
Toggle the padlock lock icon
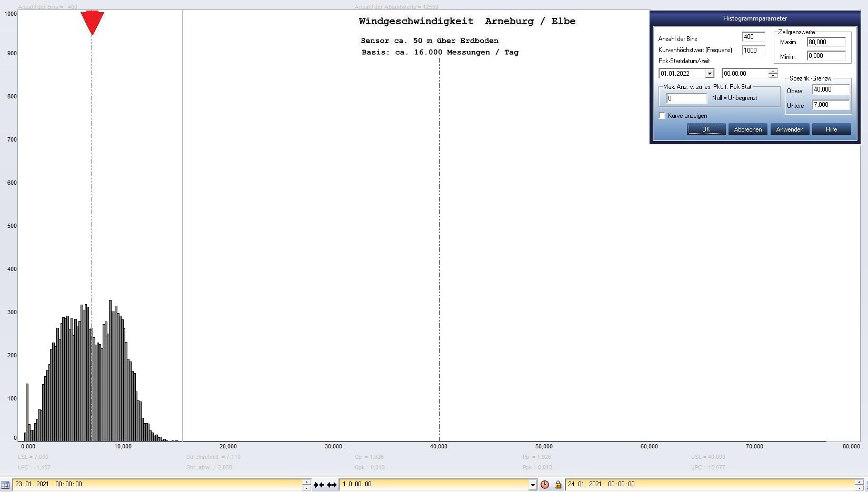558,485
